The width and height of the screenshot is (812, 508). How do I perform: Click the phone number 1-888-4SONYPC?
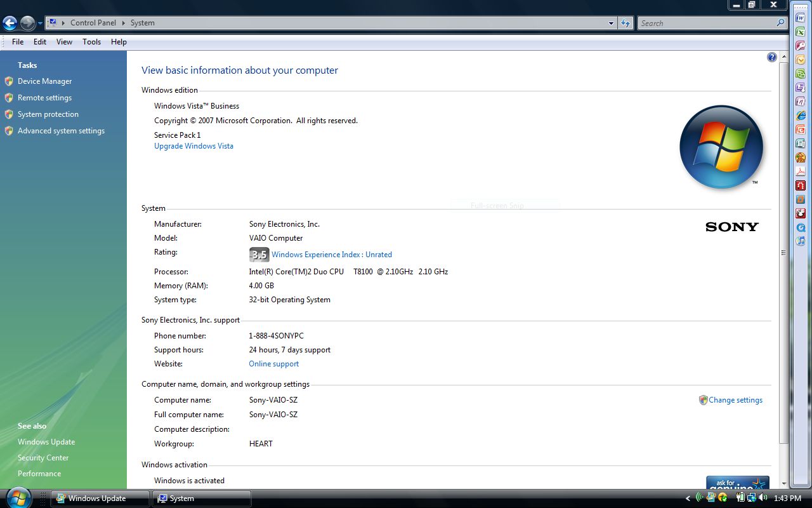[276, 336]
